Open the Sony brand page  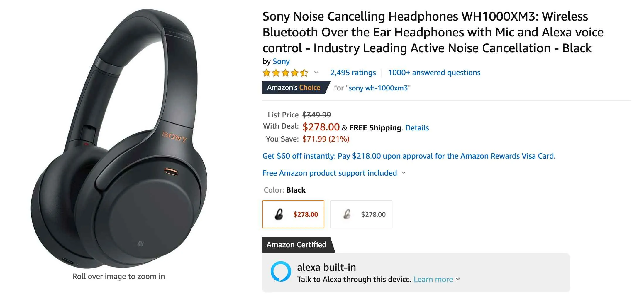click(x=281, y=61)
